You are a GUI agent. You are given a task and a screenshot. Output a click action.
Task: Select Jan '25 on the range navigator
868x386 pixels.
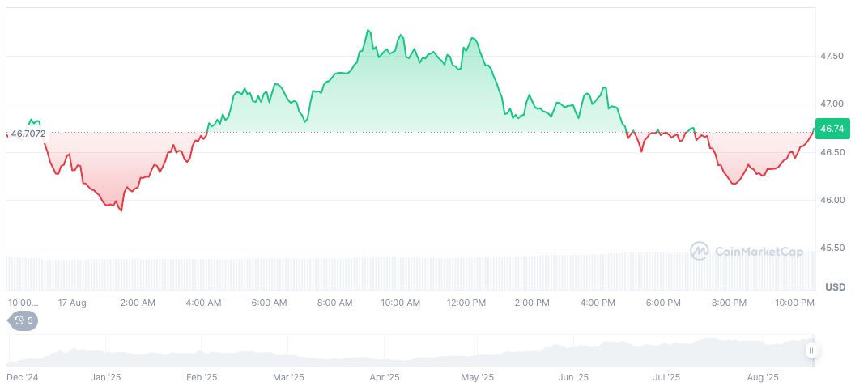pos(106,377)
